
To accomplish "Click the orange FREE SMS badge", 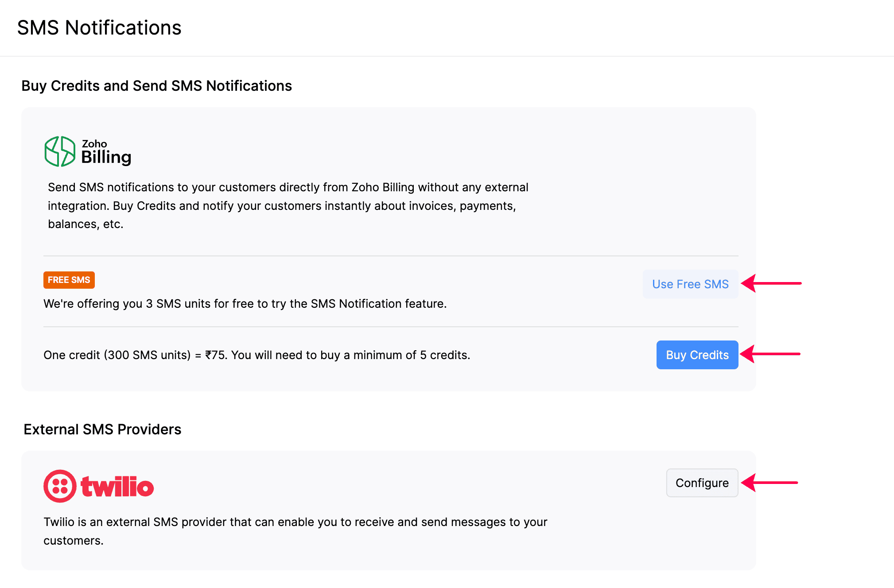I will pos(69,280).
